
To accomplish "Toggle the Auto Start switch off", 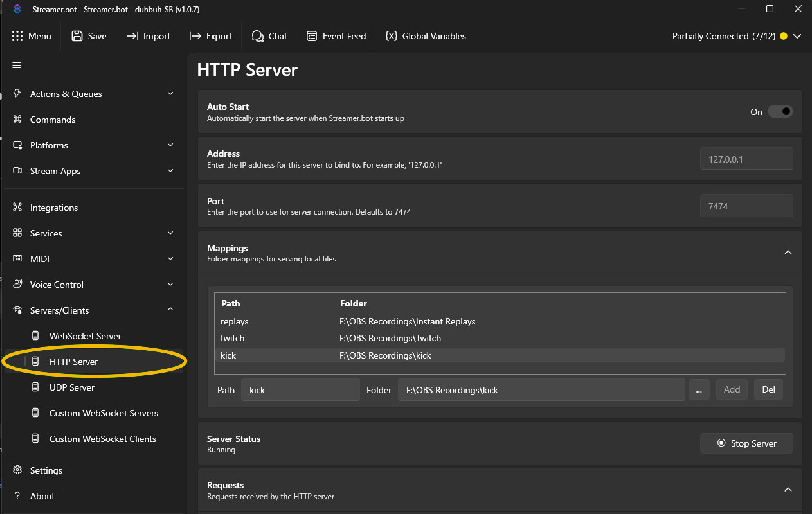I will click(x=780, y=112).
